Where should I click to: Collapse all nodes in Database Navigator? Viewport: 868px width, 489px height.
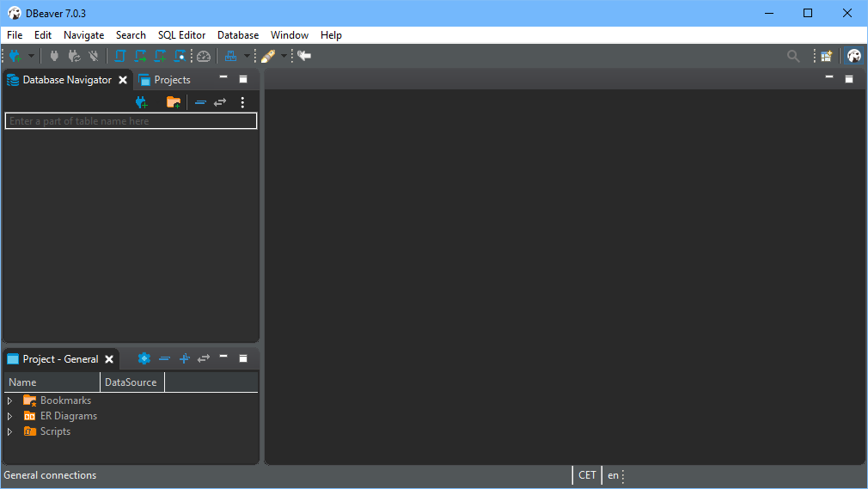[x=200, y=102]
